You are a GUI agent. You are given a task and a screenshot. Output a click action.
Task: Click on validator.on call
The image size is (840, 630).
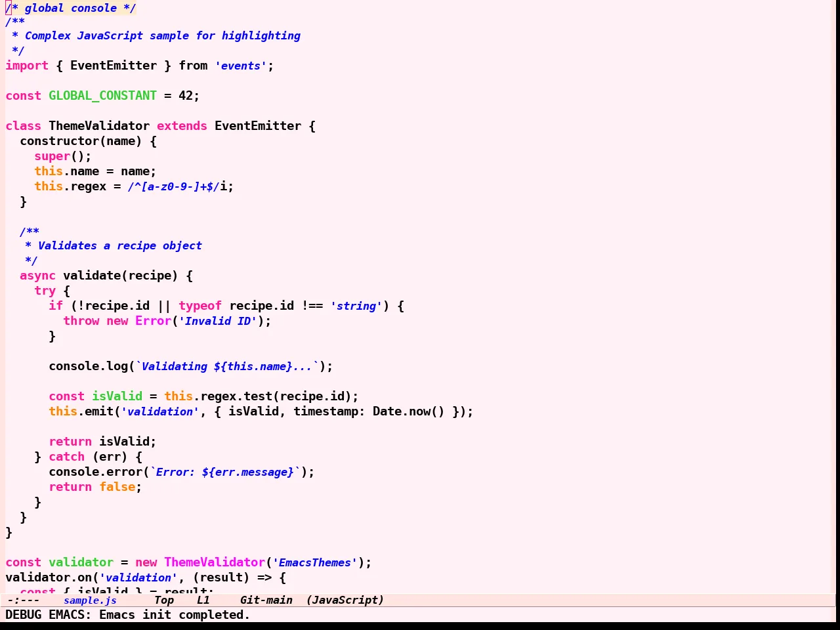point(49,577)
